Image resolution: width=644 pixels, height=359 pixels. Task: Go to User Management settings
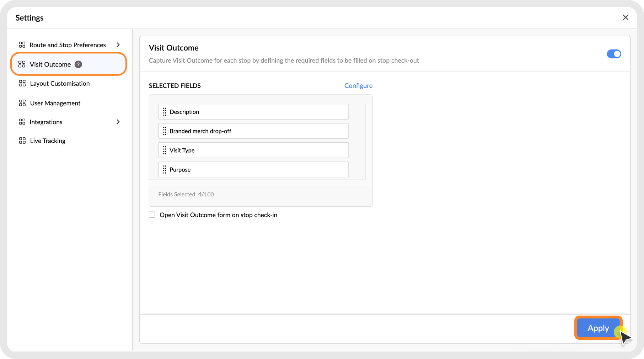(55, 103)
